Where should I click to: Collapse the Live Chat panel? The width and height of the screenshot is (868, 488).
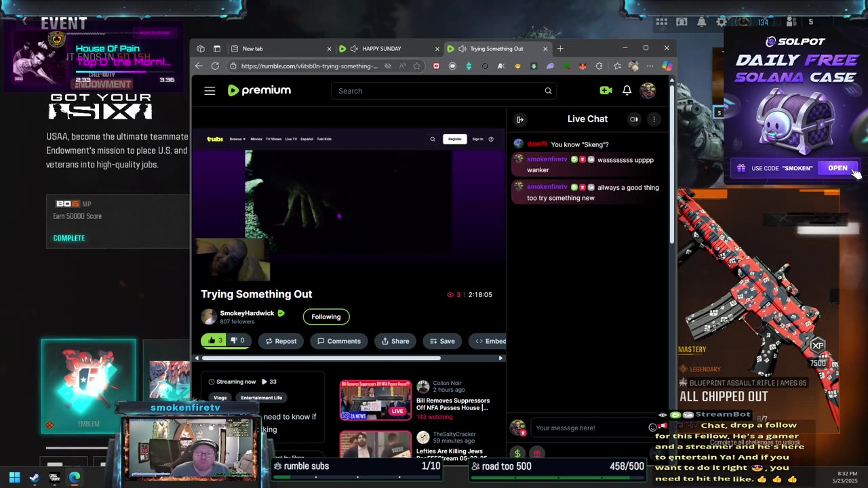(520, 119)
